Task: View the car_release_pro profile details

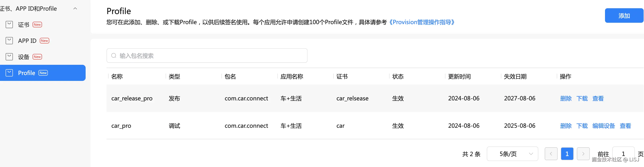Action: [x=598, y=98]
